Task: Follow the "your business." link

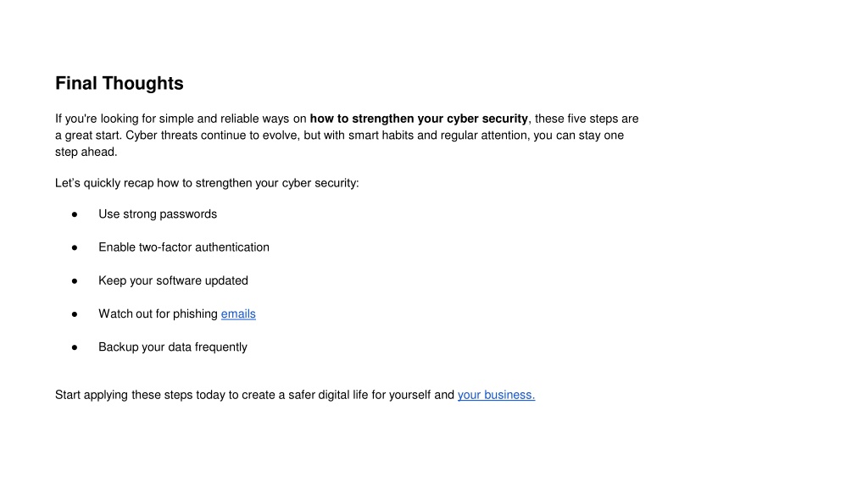Action: point(496,395)
